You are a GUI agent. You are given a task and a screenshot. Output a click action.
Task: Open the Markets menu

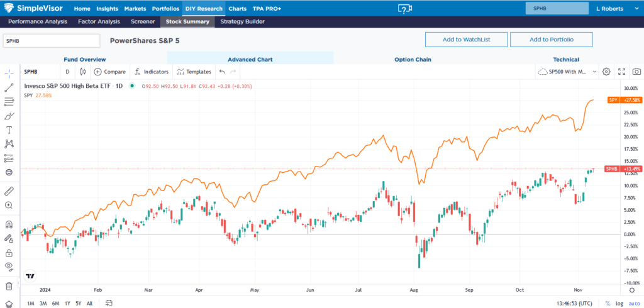coord(135,9)
